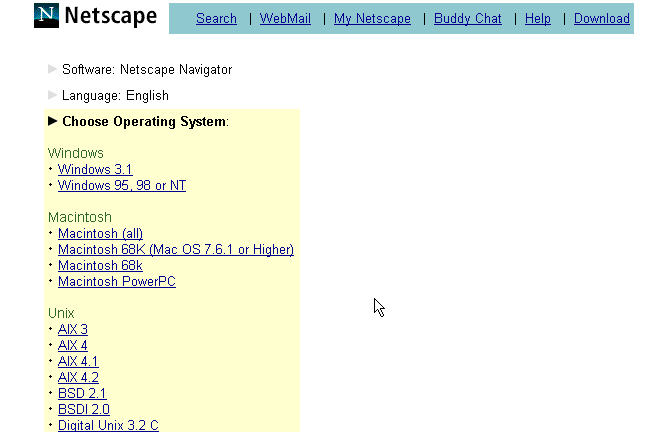Viewport: 658px width, 432px height.
Task: Click the Netscape N logo icon
Action: [x=46, y=16]
